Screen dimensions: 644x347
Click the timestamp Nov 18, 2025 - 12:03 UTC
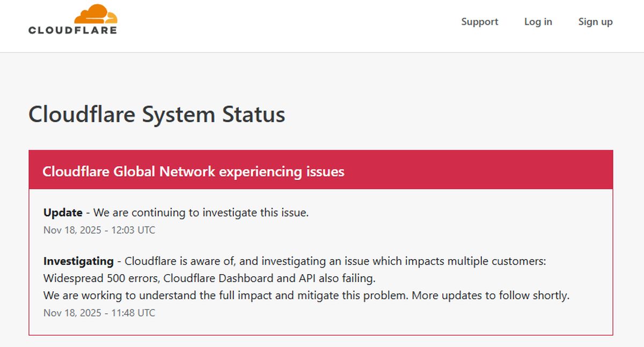point(99,230)
